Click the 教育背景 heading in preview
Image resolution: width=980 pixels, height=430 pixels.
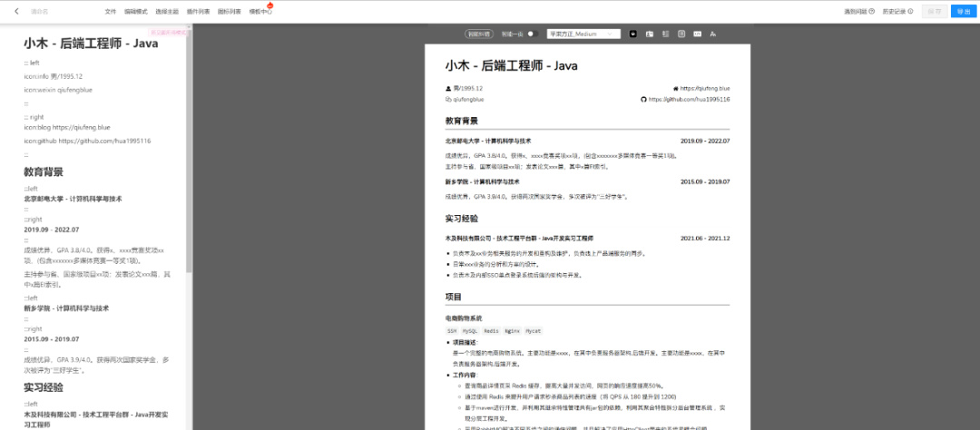point(461,120)
